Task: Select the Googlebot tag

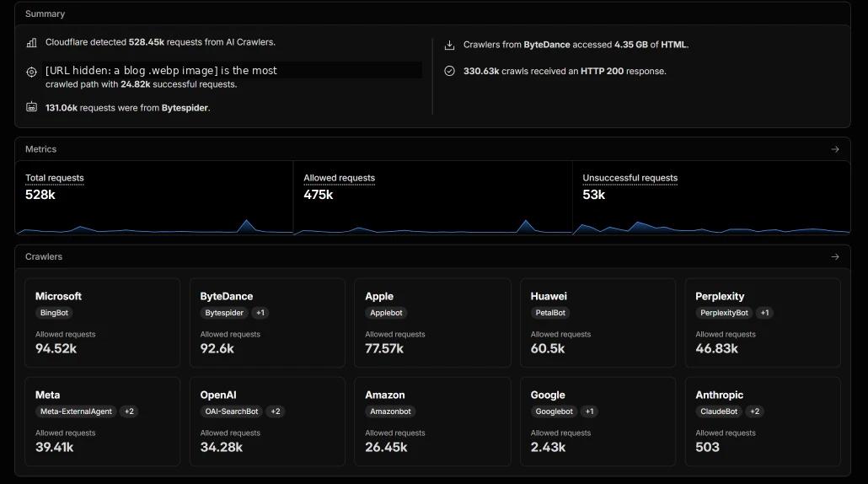Action: (555, 411)
